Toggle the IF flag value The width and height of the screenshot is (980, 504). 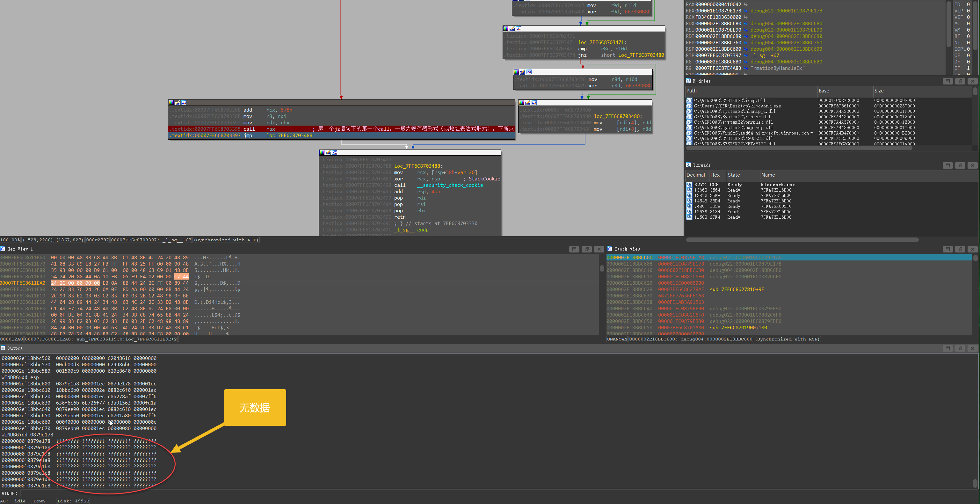[x=968, y=68]
